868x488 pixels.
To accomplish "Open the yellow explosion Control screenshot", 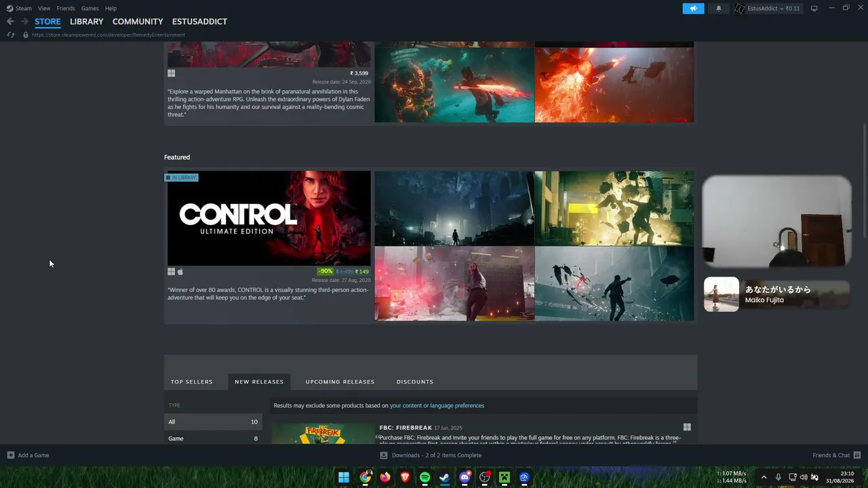I will click(x=614, y=208).
